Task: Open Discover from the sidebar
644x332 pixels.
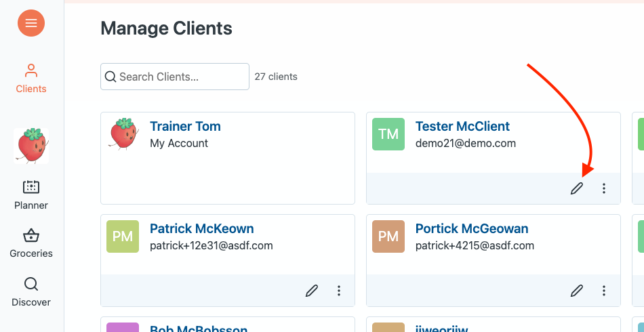Action: pyautogui.click(x=31, y=291)
